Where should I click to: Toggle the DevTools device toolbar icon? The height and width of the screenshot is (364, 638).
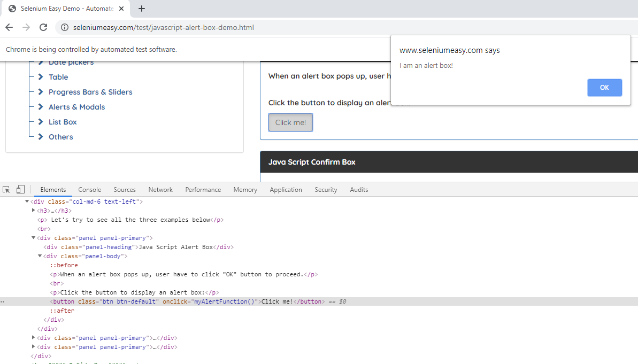tap(20, 190)
